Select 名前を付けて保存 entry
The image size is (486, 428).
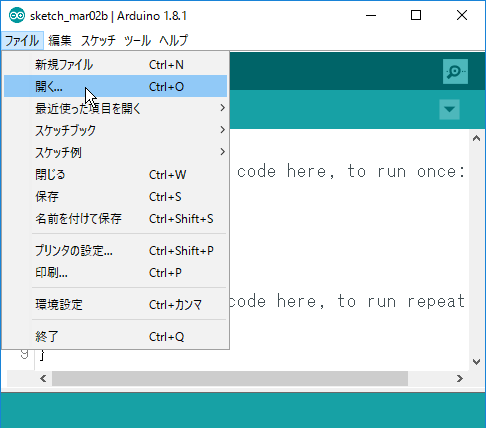(x=115, y=218)
